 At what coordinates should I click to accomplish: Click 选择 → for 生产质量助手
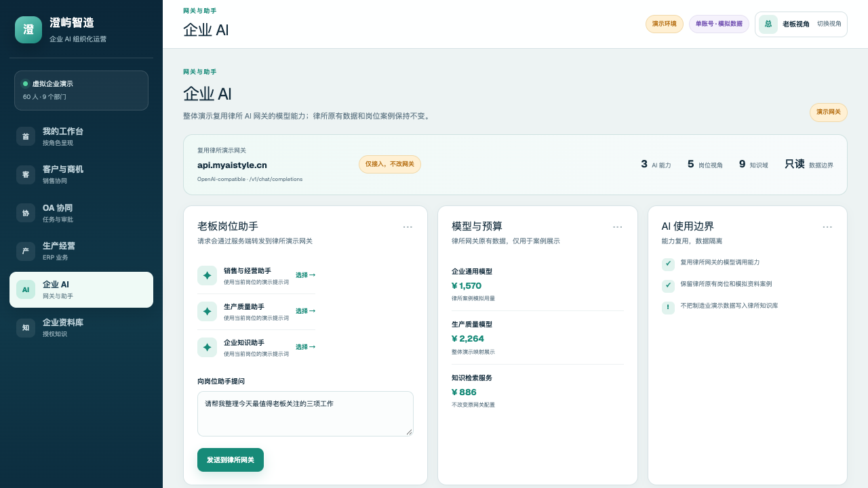(x=305, y=311)
